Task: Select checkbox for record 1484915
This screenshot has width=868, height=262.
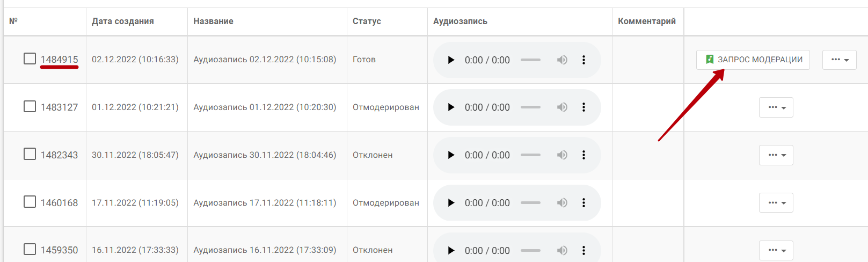Action: point(30,59)
